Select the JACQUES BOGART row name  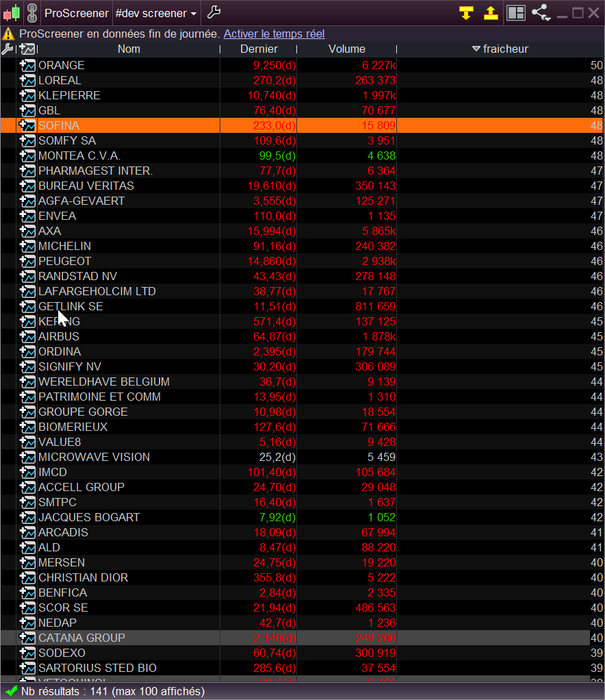(x=89, y=517)
